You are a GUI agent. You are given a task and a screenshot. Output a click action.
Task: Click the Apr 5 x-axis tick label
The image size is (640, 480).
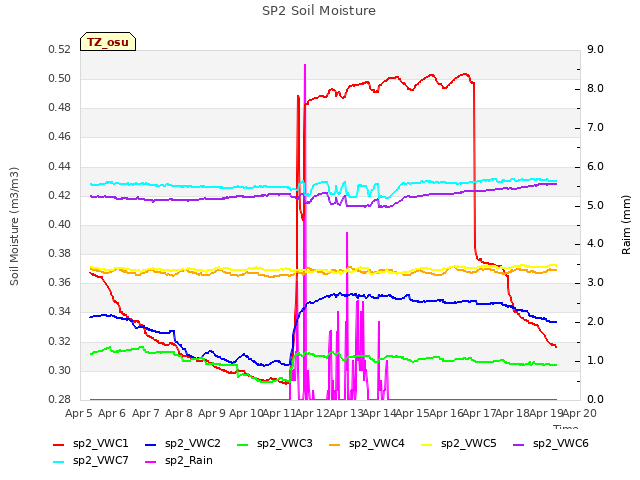pyautogui.click(x=79, y=413)
